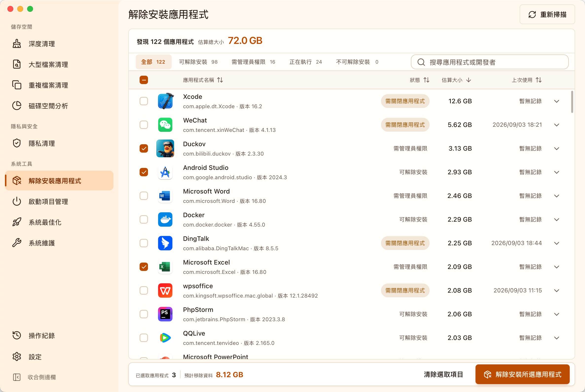Select the 全部 122 tab

click(x=154, y=62)
